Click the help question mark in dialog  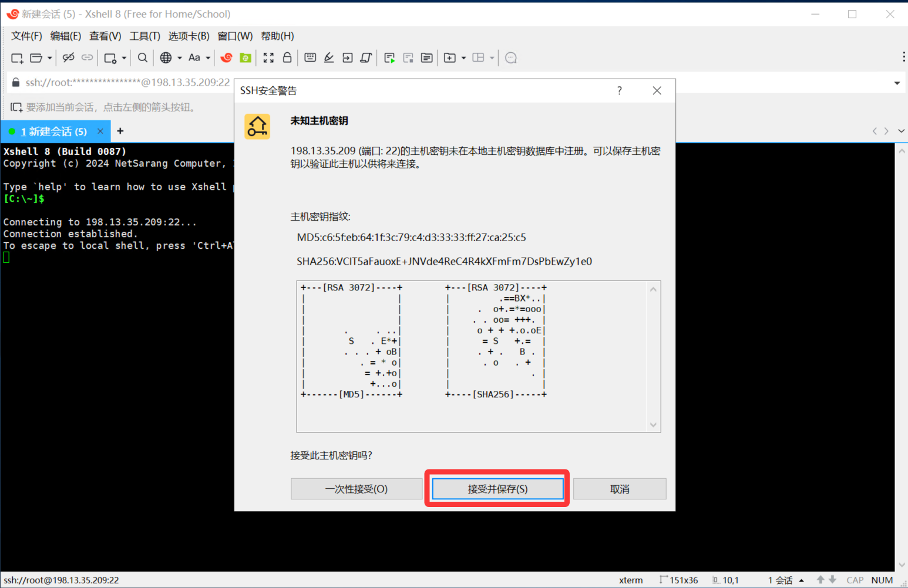pyautogui.click(x=619, y=90)
